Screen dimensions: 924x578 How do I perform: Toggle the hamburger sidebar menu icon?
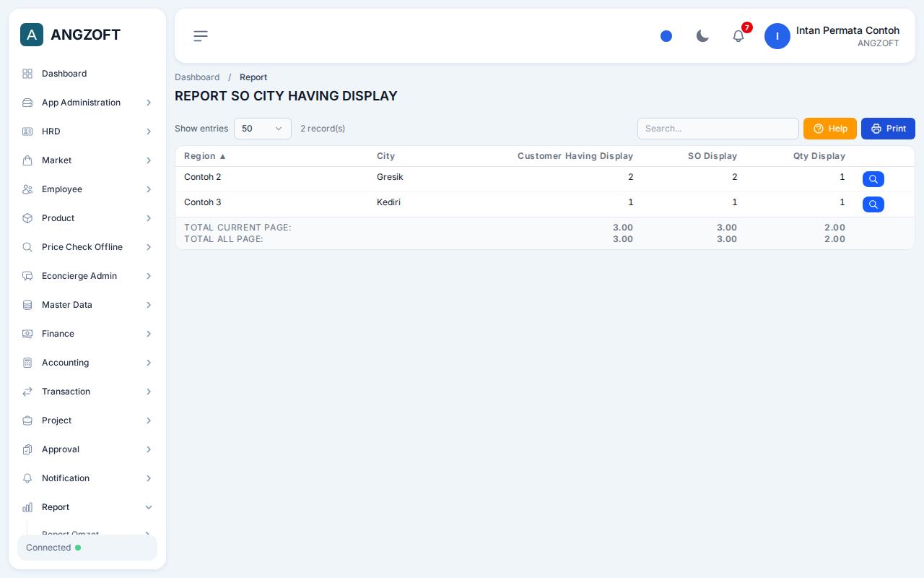click(201, 36)
